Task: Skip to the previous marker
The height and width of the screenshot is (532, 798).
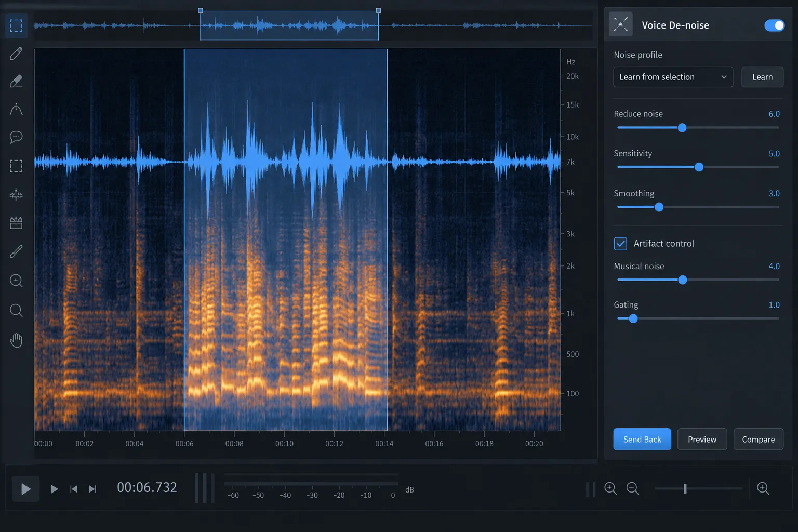Action: tap(74, 489)
